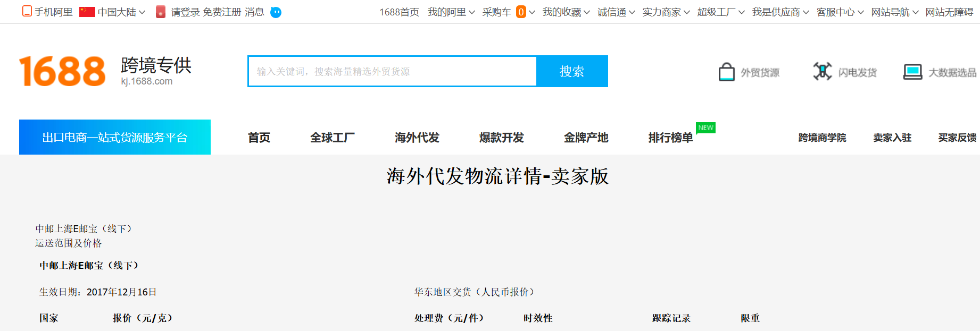Click the 免费注册 link
Screen dimensions: 980x331
click(222, 12)
